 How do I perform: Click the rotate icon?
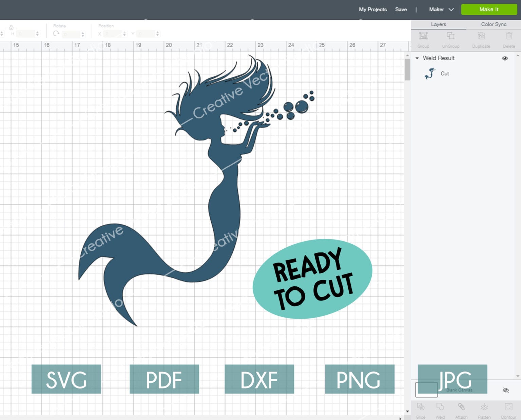click(x=56, y=34)
